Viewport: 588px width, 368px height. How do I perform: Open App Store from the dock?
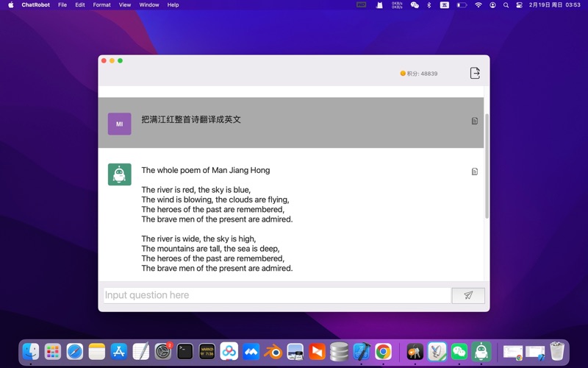pos(119,352)
